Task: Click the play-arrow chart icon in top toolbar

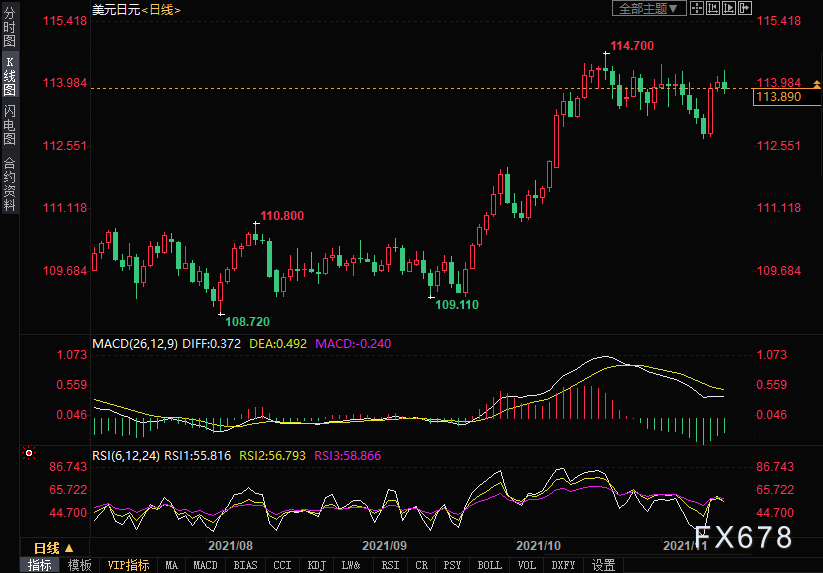Action: (729, 8)
